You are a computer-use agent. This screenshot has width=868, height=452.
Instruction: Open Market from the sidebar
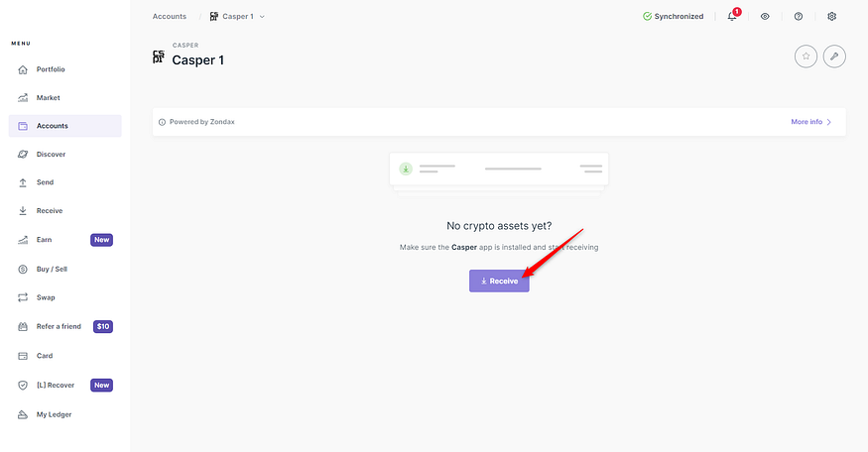49,98
